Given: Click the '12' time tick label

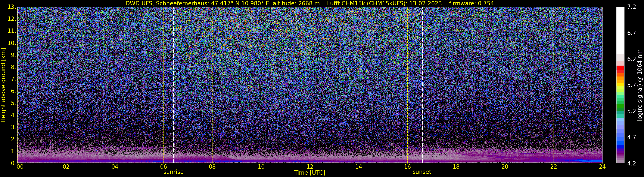Looking at the screenshot, I should pos(310,167).
